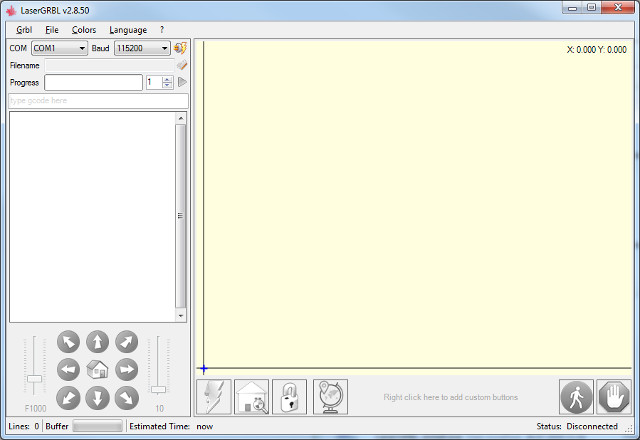Click the Estimated Time: now text
This screenshot has height=440, width=640.
pos(171,427)
